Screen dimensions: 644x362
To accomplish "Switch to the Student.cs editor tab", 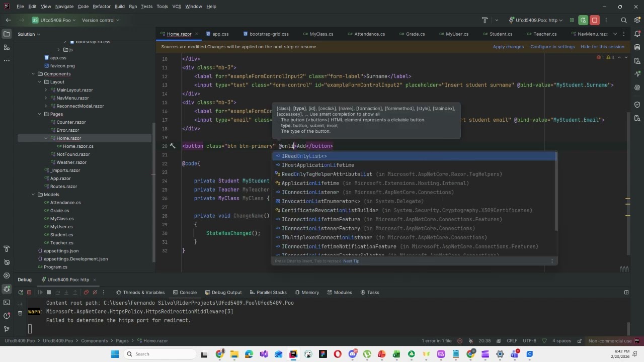I will pos(501,34).
